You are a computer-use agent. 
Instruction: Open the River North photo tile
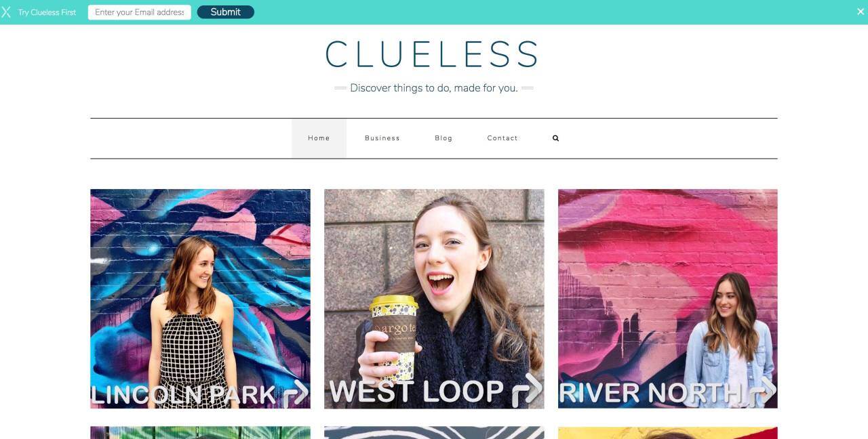pyautogui.click(x=668, y=299)
